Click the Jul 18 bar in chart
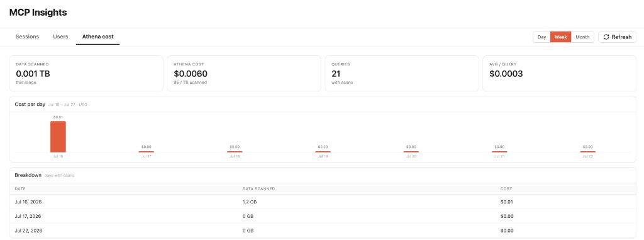The width and height of the screenshot is (644, 240). pyautogui.click(x=235, y=152)
